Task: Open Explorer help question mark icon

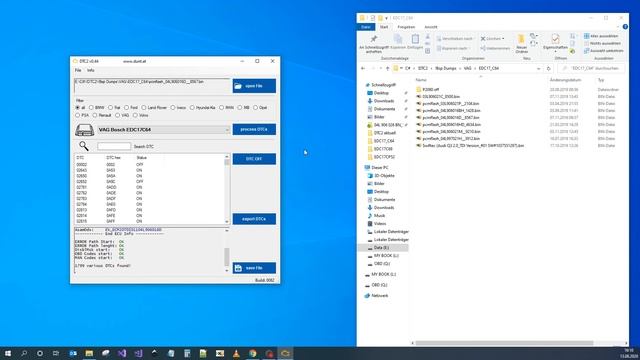Action: pos(625,27)
